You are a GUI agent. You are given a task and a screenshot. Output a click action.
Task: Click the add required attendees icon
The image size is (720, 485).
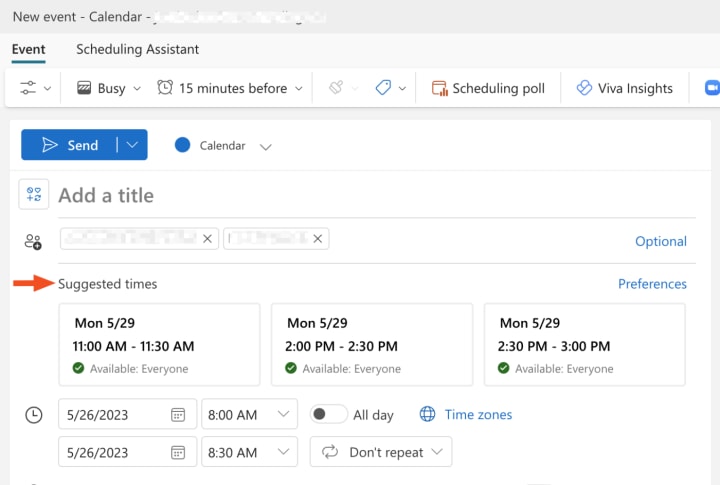pos(33,241)
